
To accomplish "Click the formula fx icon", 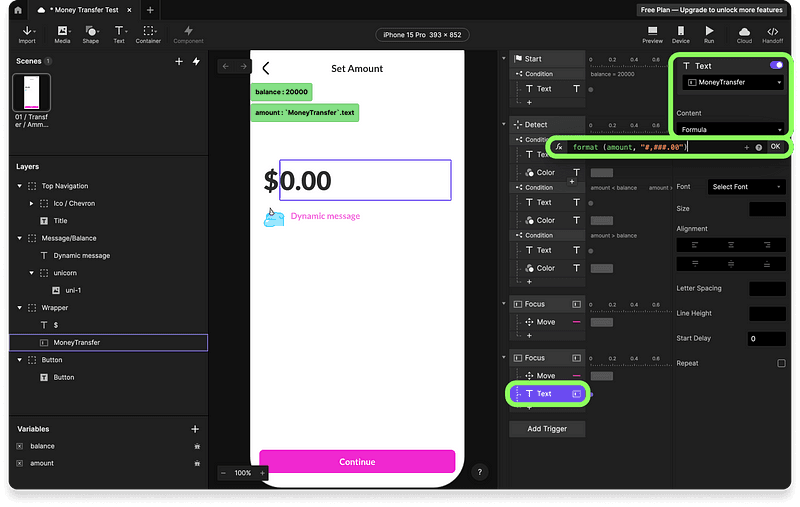I will pyautogui.click(x=559, y=147).
